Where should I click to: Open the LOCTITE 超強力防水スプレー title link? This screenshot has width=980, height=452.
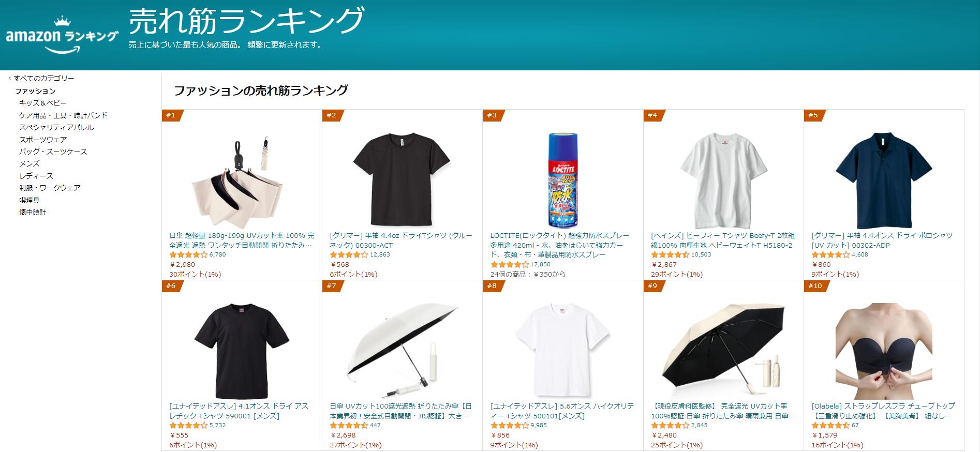click(x=561, y=245)
